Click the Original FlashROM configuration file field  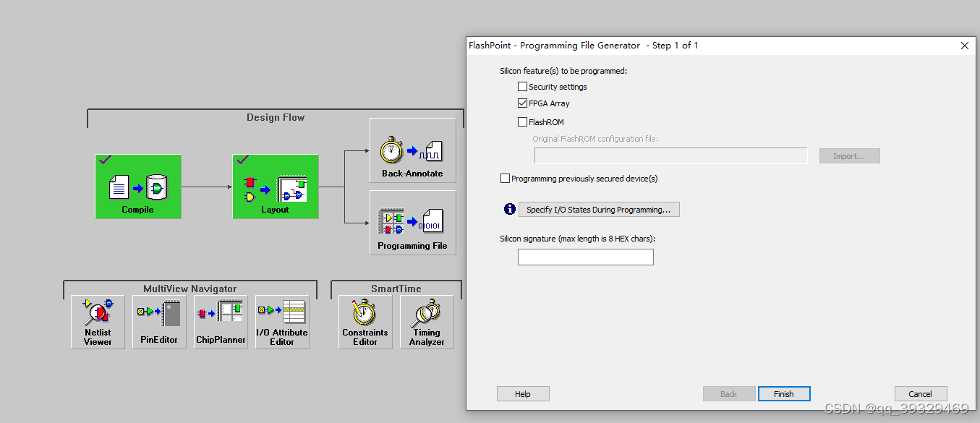pos(671,155)
